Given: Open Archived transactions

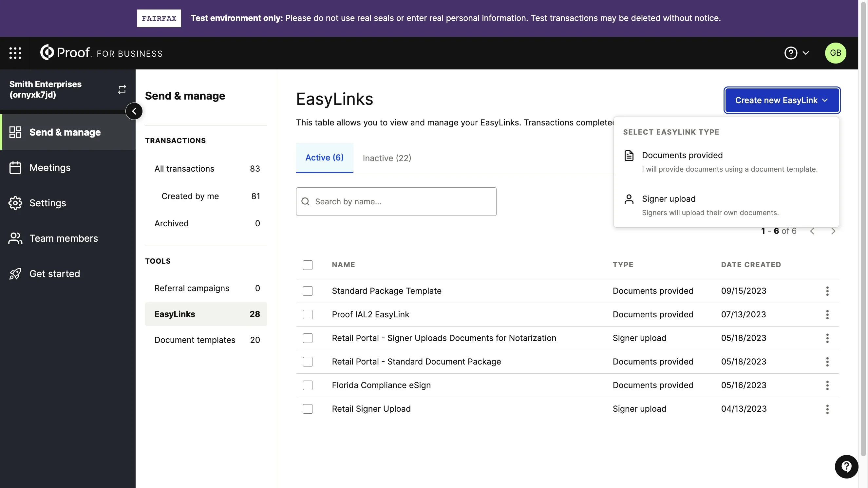Looking at the screenshot, I should pos(206,223).
